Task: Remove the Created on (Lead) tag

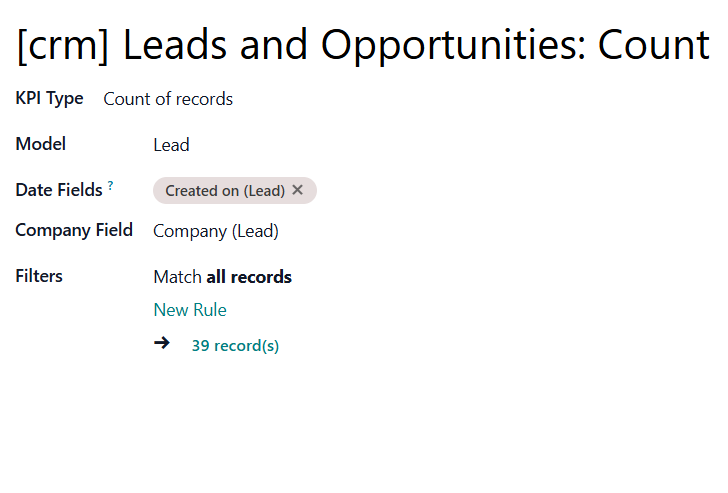Action: pyautogui.click(x=298, y=190)
